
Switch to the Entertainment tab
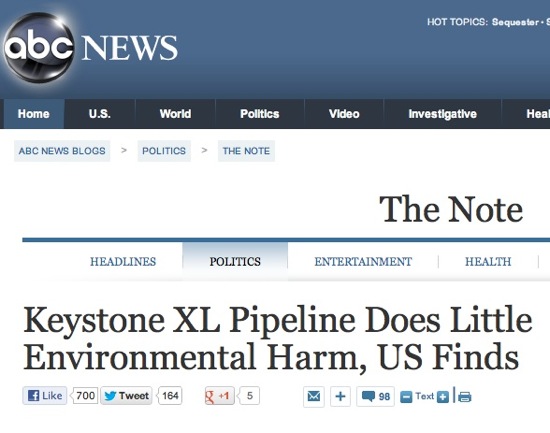[363, 261]
